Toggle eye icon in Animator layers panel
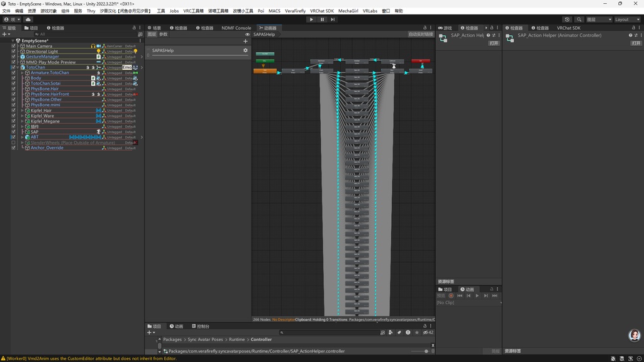Screen dimensions: 644x362 247,35
